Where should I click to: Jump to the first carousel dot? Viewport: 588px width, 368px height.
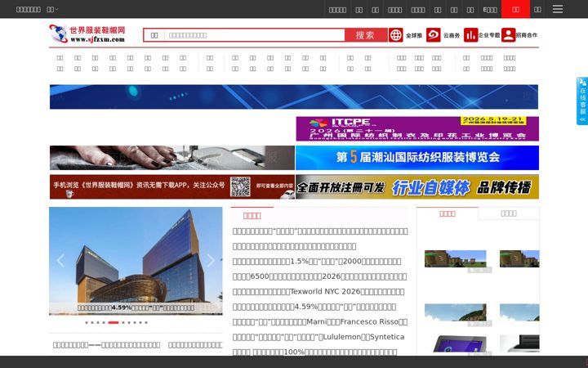(87, 322)
